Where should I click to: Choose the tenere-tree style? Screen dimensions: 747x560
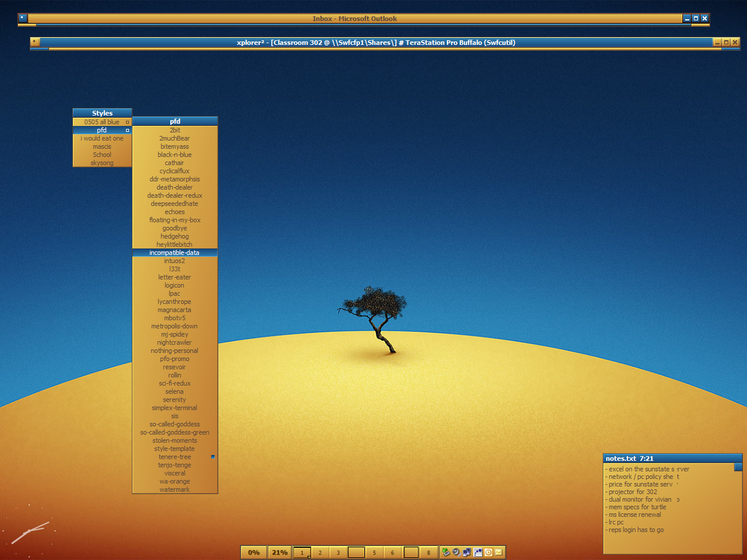point(175,457)
